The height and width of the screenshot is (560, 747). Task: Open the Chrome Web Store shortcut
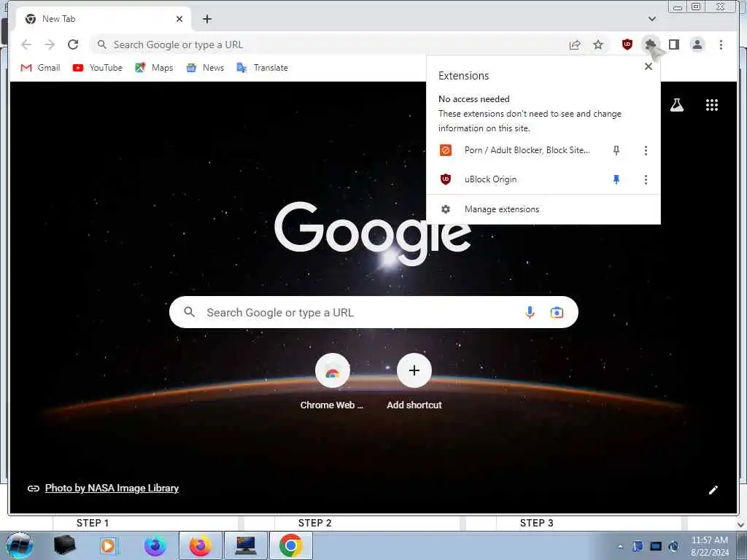coord(332,382)
